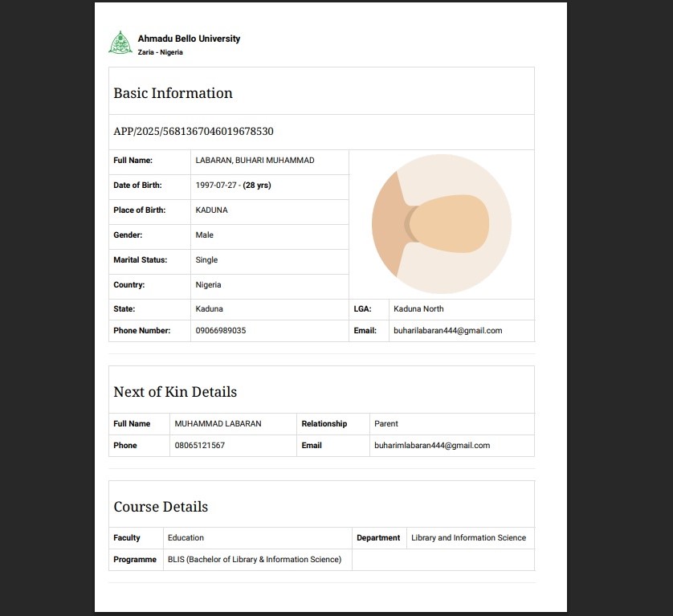Click the applicant phone number 09066989035
Viewport: 673px width, 616px height.
[x=220, y=331]
